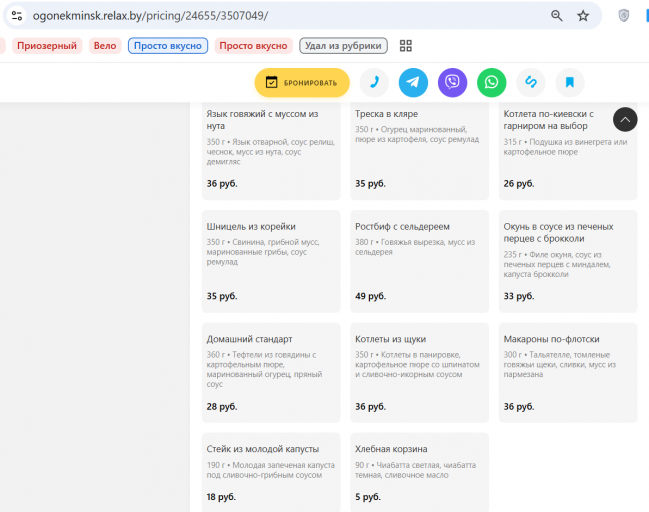Screen dimensions: 649x512
Task: Select the Хлебная корзина menu card
Action: pos(419,472)
